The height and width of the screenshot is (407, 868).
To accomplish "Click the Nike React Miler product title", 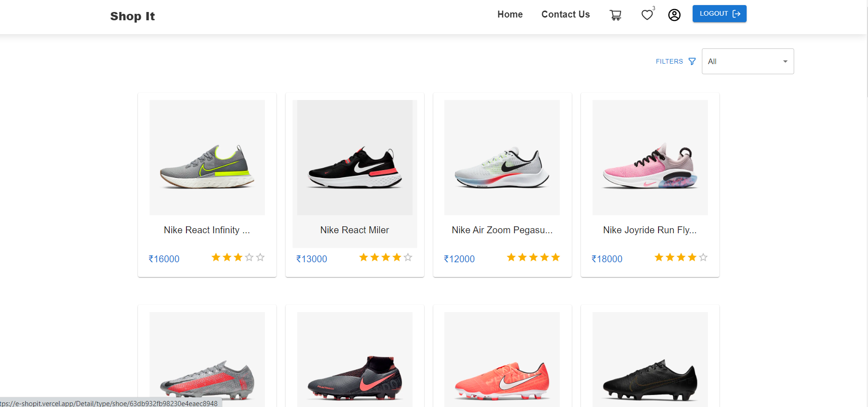I will (x=354, y=230).
